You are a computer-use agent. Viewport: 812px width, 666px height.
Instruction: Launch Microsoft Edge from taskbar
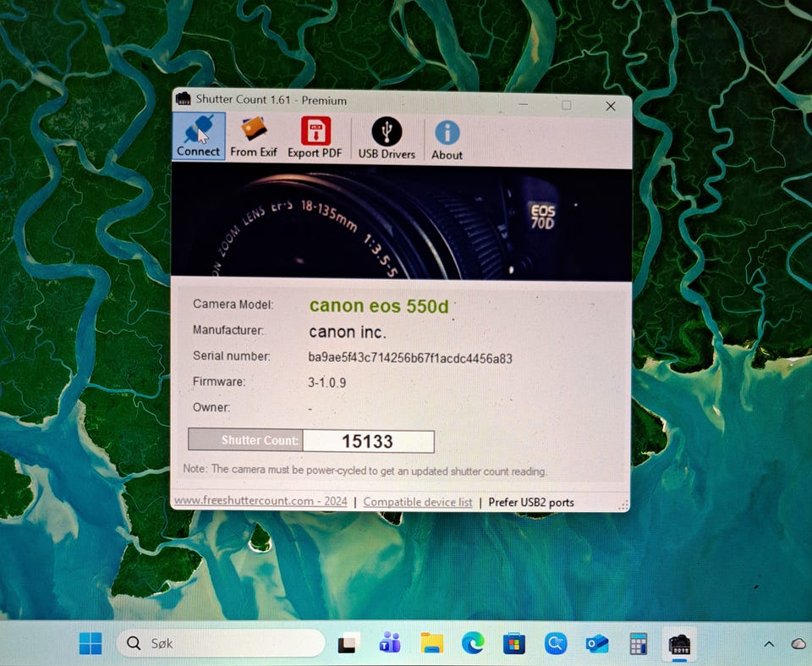pyautogui.click(x=473, y=644)
